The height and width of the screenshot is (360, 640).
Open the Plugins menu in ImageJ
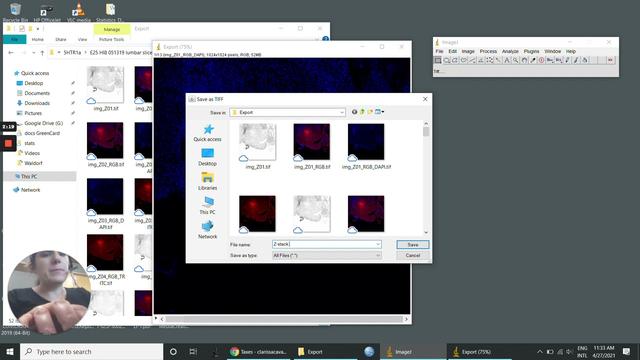pyautogui.click(x=531, y=51)
